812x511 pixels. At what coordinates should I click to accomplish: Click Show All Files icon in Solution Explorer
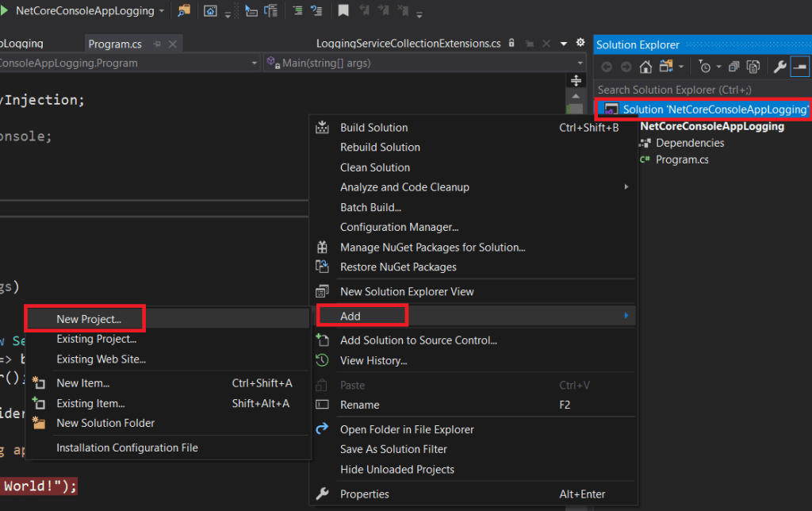coord(753,67)
